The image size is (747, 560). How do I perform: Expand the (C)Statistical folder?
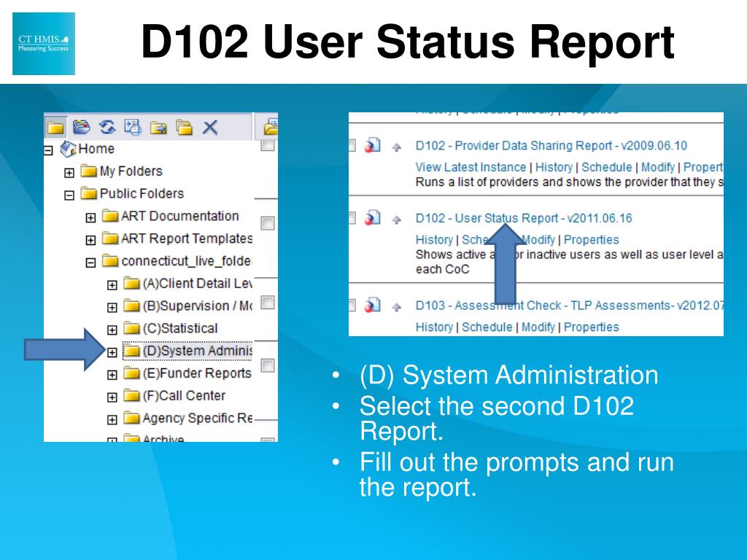(112, 330)
